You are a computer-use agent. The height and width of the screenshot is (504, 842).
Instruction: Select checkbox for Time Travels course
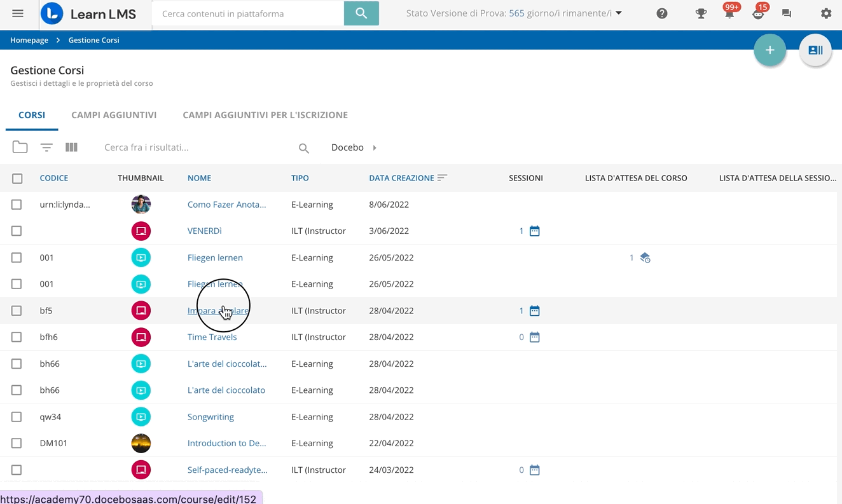[x=17, y=337]
